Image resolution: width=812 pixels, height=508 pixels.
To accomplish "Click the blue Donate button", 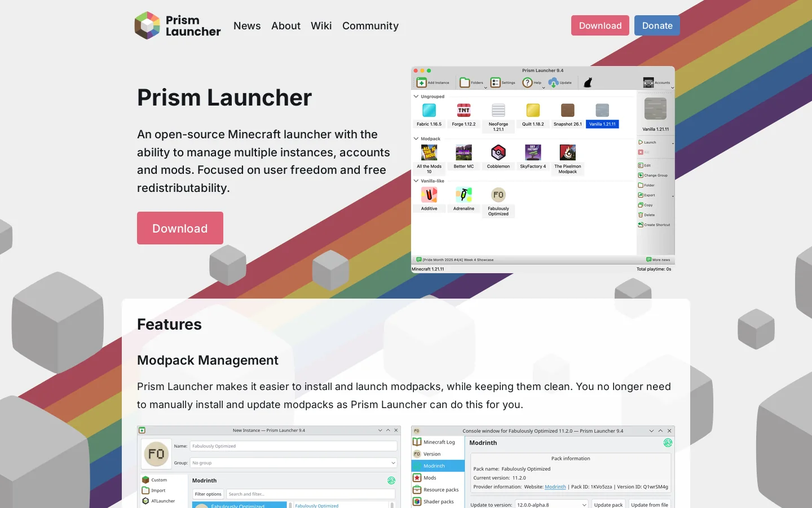I will point(657,25).
